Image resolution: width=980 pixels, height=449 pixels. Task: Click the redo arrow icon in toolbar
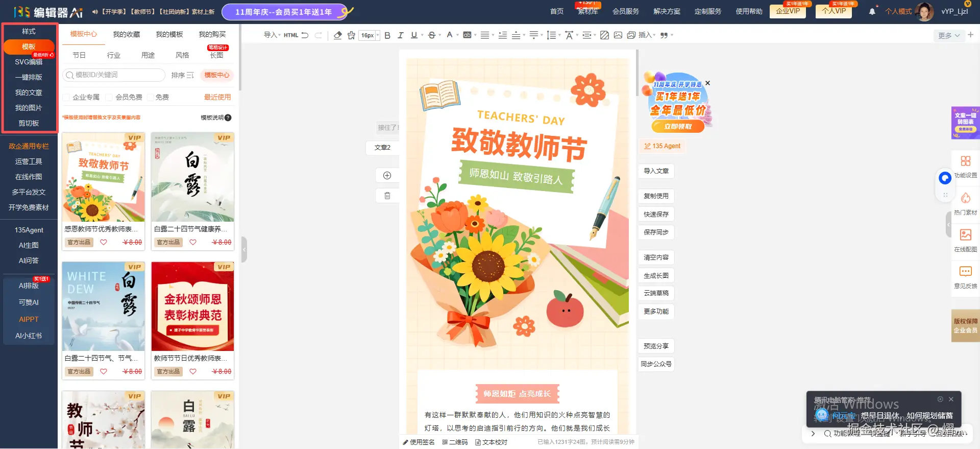[x=318, y=35]
